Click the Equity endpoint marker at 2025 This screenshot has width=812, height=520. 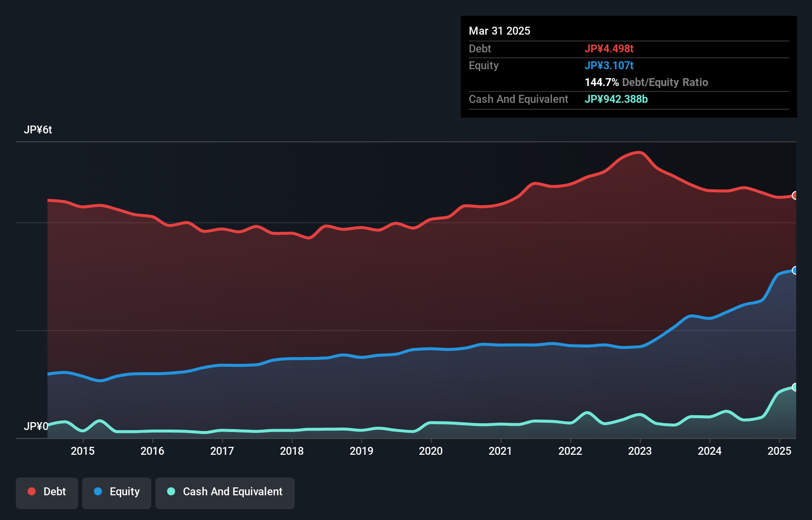click(x=795, y=270)
